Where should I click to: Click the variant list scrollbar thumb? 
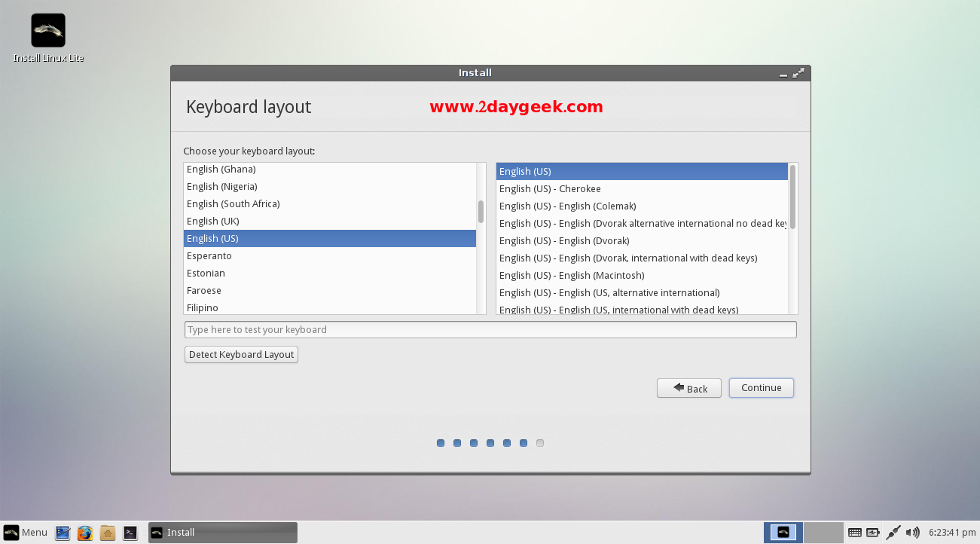(x=792, y=196)
